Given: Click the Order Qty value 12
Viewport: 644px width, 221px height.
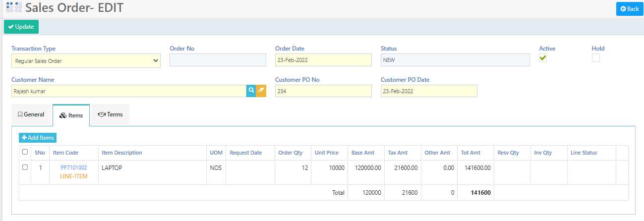Looking at the screenshot, I should (x=304, y=168).
